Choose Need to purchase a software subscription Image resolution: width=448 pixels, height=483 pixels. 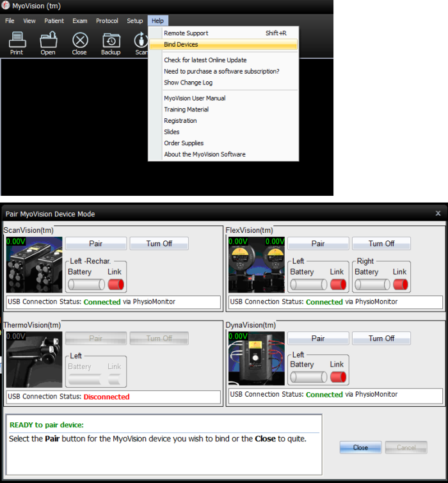coord(223,71)
